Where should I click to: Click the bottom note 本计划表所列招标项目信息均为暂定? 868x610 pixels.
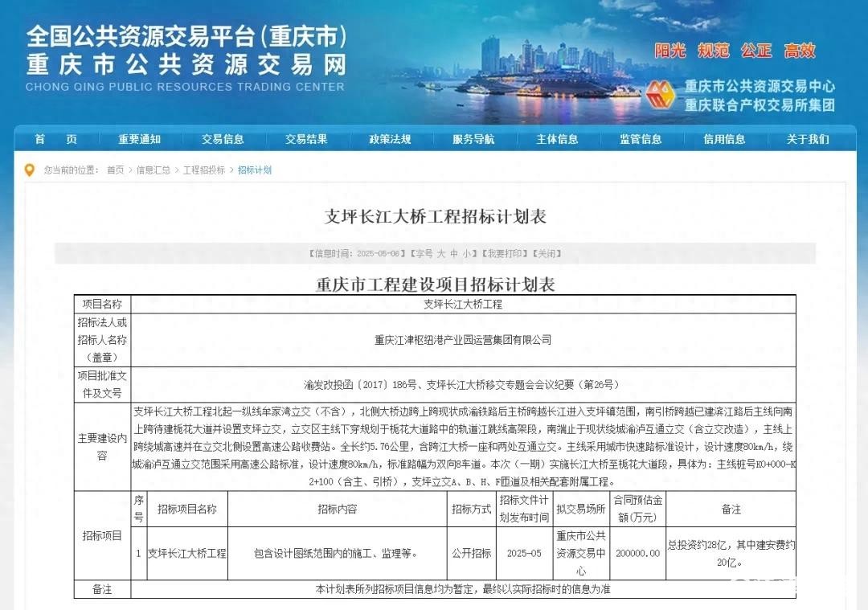tap(398, 589)
